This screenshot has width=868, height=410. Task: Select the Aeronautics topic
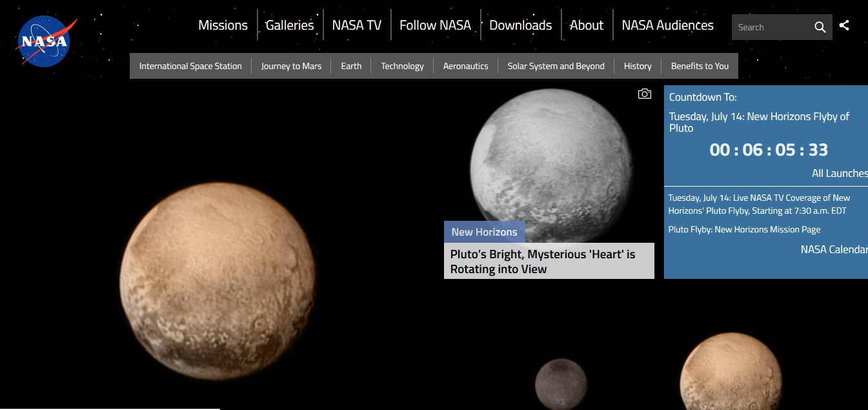click(x=465, y=66)
